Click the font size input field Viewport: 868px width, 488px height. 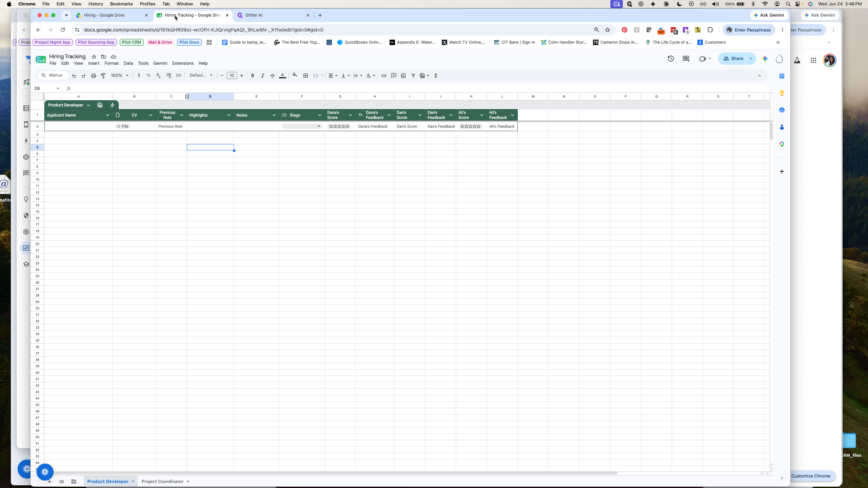coord(232,76)
